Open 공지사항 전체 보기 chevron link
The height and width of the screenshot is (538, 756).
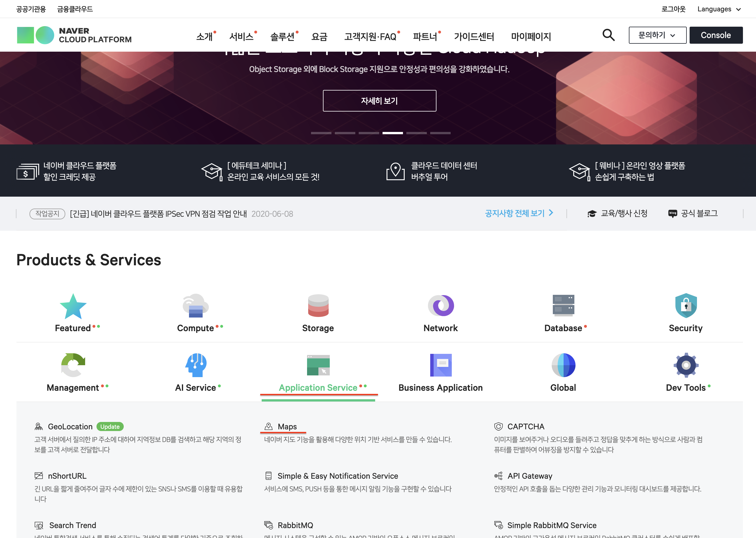coord(519,213)
